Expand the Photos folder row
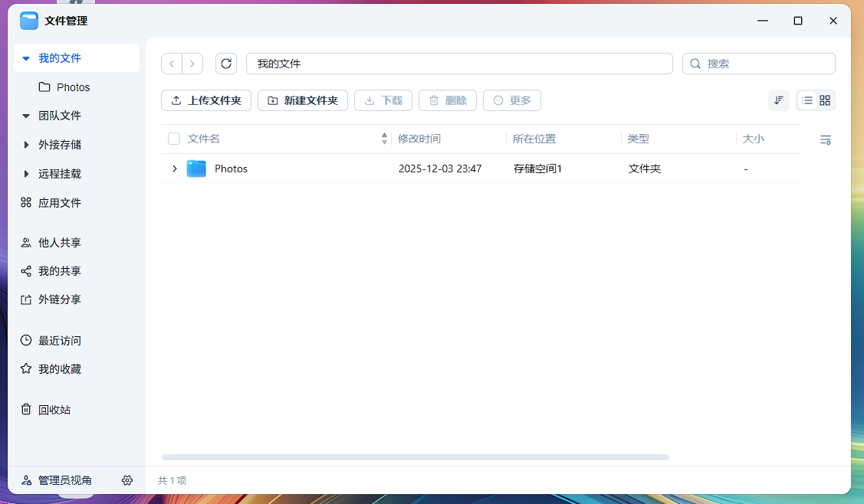Screen dimensions: 864x504 [174, 169]
